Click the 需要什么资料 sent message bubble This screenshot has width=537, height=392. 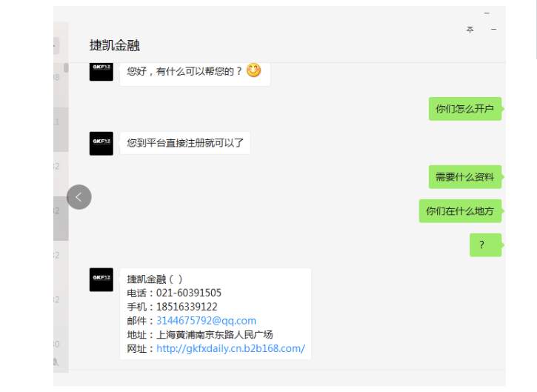[465, 177]
